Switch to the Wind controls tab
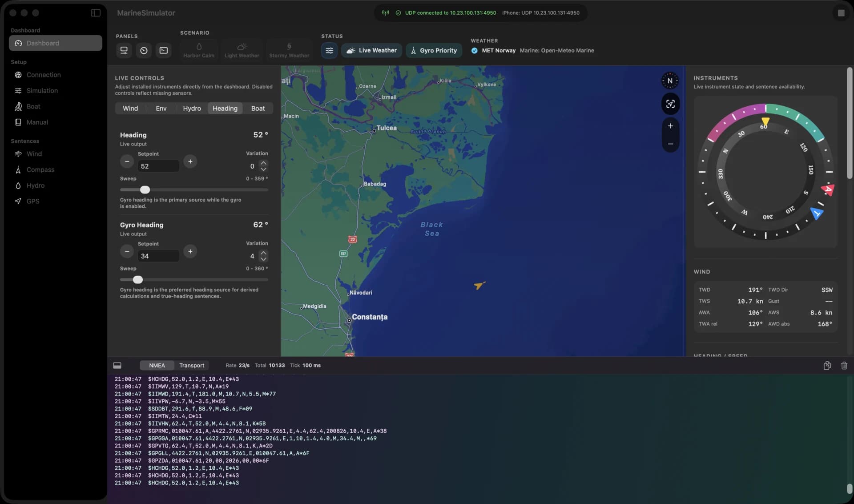The width and height of the screenshot is (854, 504). [x=130, y=109]
